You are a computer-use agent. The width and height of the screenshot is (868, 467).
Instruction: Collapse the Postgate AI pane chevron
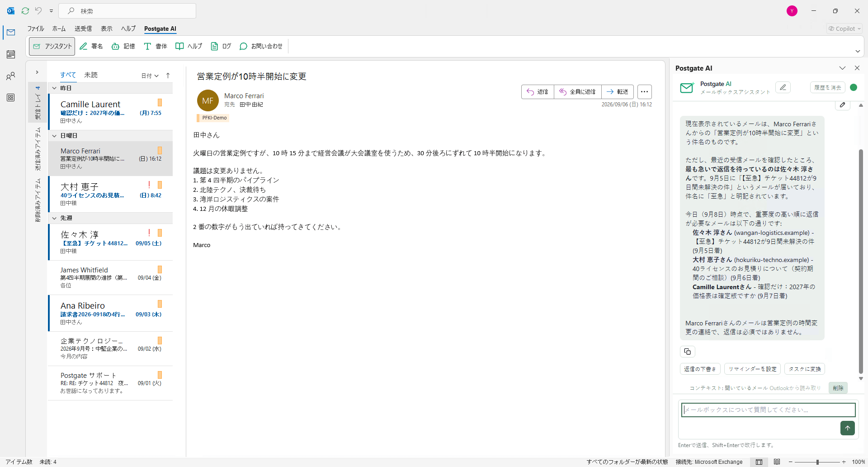tap(842, 68)
